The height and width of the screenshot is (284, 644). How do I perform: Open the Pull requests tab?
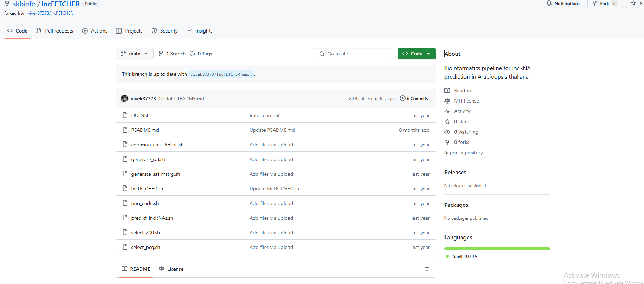click(x=55, y=31)
